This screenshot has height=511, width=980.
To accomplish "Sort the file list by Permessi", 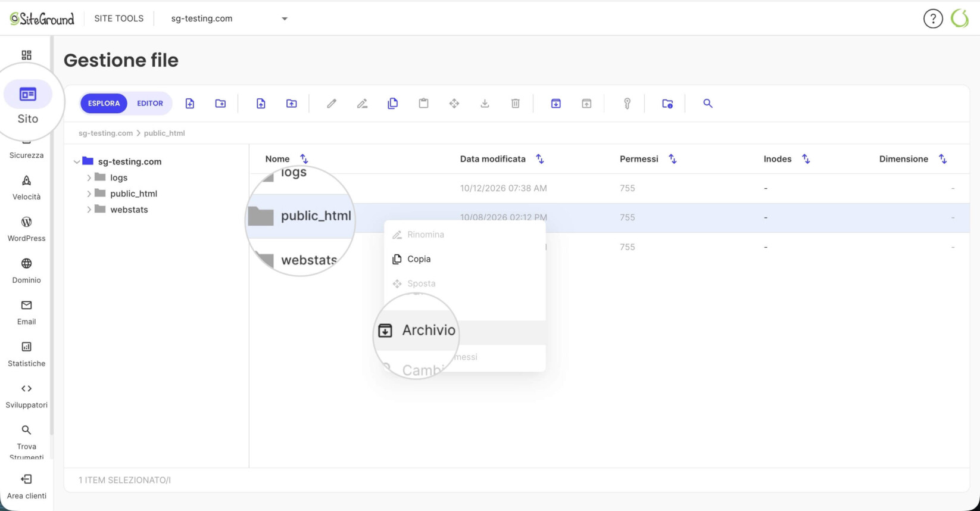I will pyautogui.click(x=673, y=159).
